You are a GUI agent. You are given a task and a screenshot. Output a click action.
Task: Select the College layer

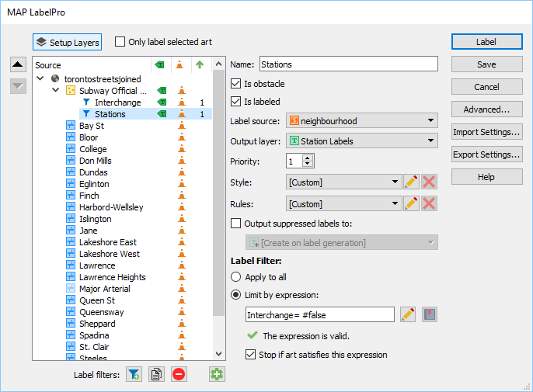pyautogui.click(x=93, y=149)
